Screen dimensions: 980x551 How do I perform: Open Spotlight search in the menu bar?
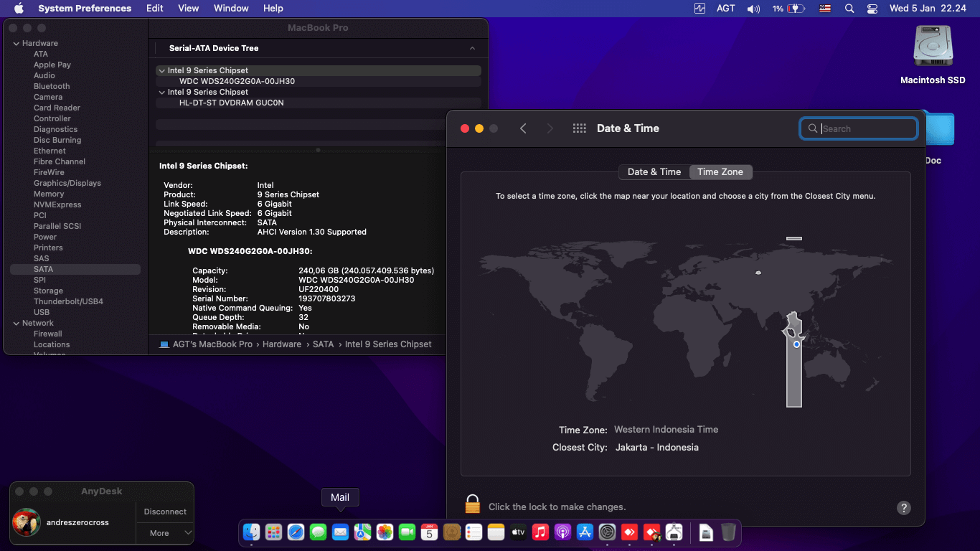coord(849,9)
